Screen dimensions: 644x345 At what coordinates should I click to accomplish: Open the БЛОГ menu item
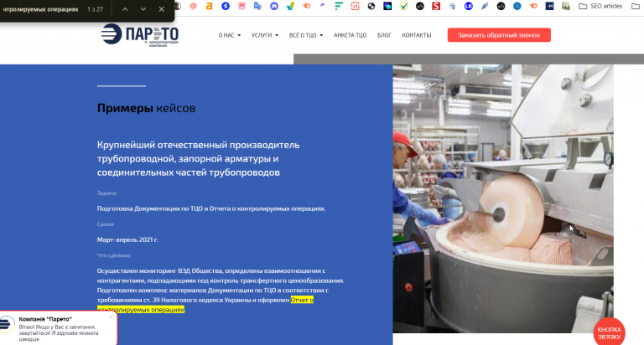[x=384, y=35]
